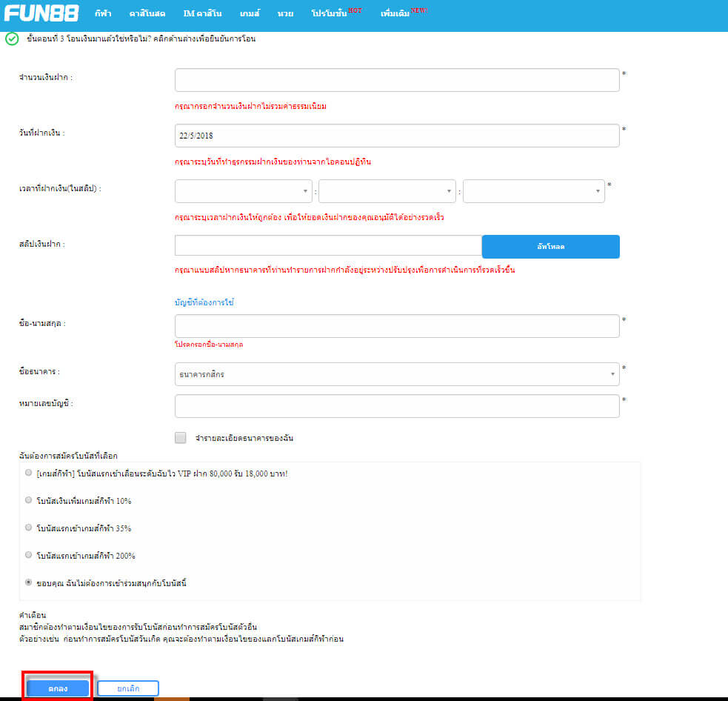Focus the ชื่อ-นามสกุล name field
728x701 pixels.
(x=397, y=326)
